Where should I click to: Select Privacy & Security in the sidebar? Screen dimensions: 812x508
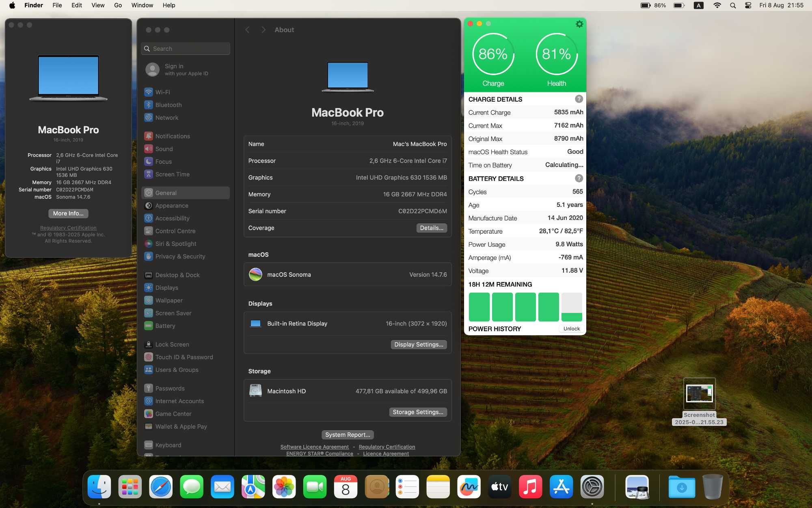point(186,256)
